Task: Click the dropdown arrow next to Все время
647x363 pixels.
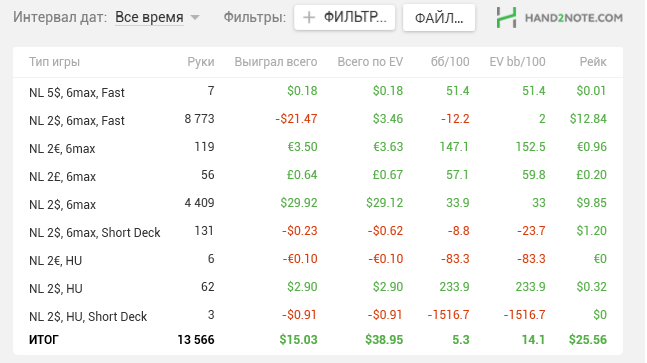Action: click(195, 18)
